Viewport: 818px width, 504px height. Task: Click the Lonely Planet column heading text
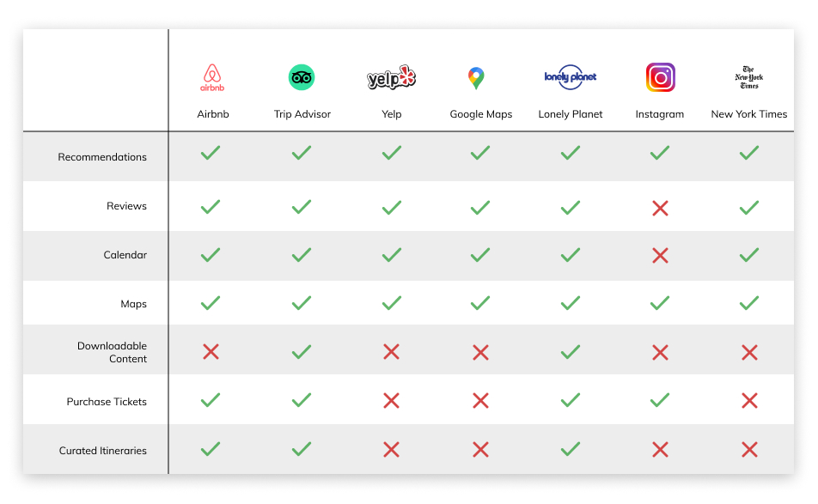(571, 114)
